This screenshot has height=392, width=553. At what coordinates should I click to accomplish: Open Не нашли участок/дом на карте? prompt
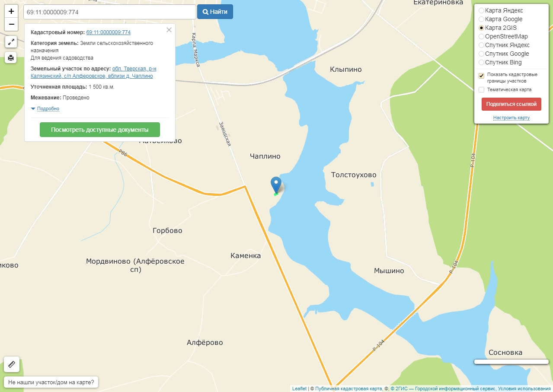tap(51, 382)
